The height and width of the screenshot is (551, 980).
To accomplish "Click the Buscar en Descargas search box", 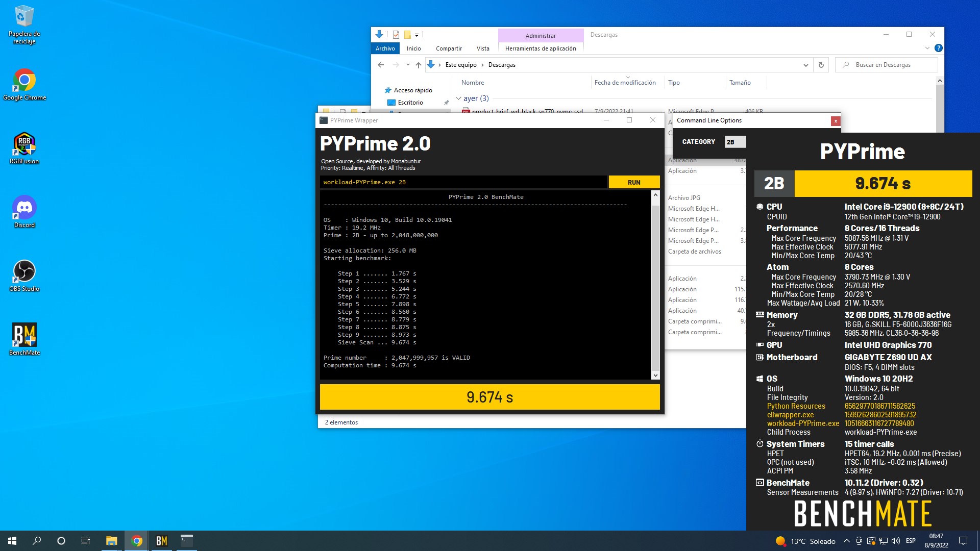I will (x=887, y=65).
